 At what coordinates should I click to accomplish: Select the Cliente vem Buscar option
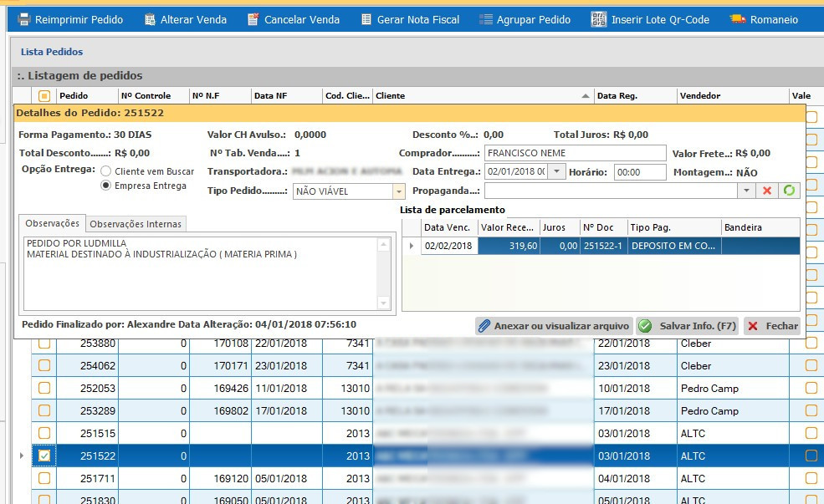(106, 171)
